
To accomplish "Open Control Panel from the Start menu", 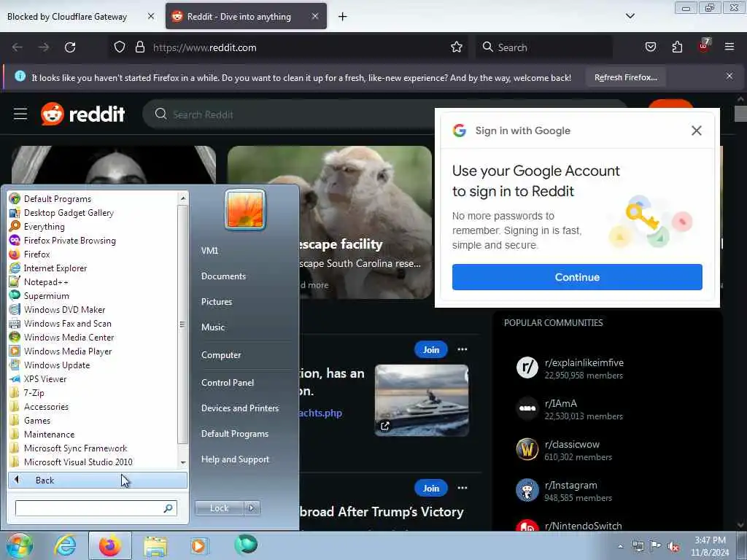I will (x=228, y=382).
